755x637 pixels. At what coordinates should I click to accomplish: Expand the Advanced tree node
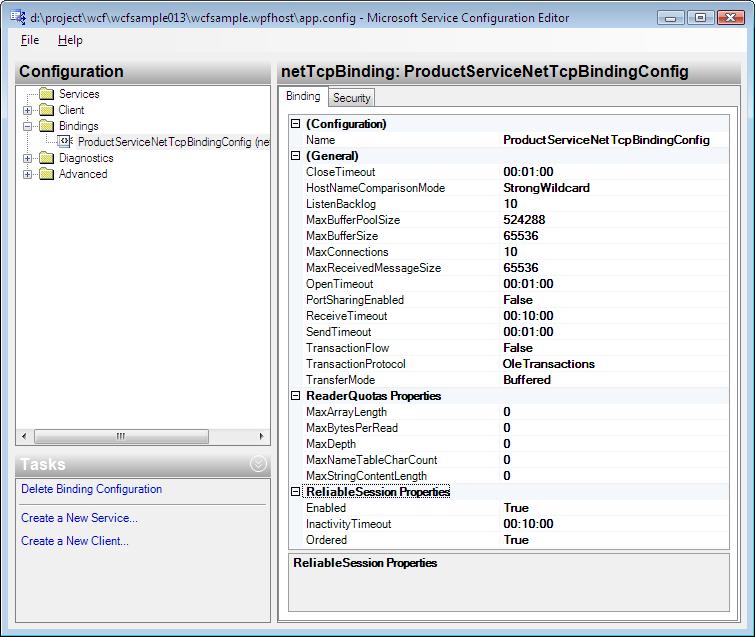27,174
